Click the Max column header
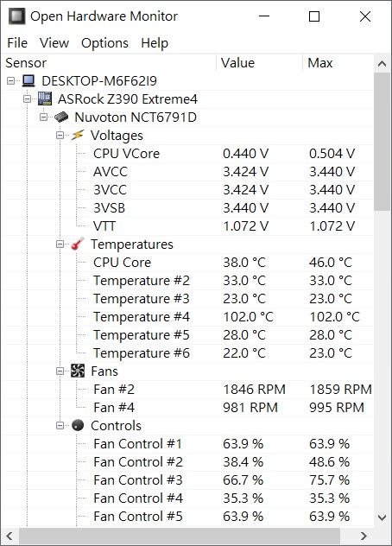Image resolution: width=392 pixels, height=546 pixels. pos(338,63)
